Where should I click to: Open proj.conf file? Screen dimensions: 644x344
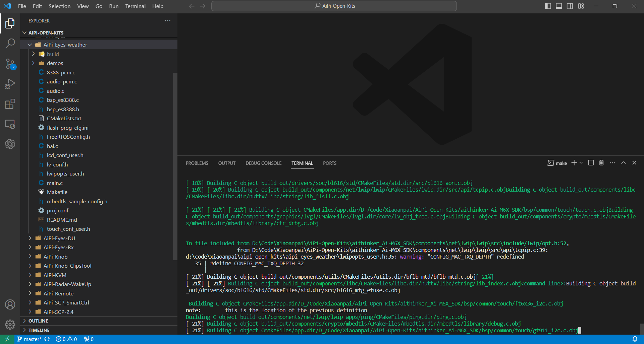click(x=99, y=210)
